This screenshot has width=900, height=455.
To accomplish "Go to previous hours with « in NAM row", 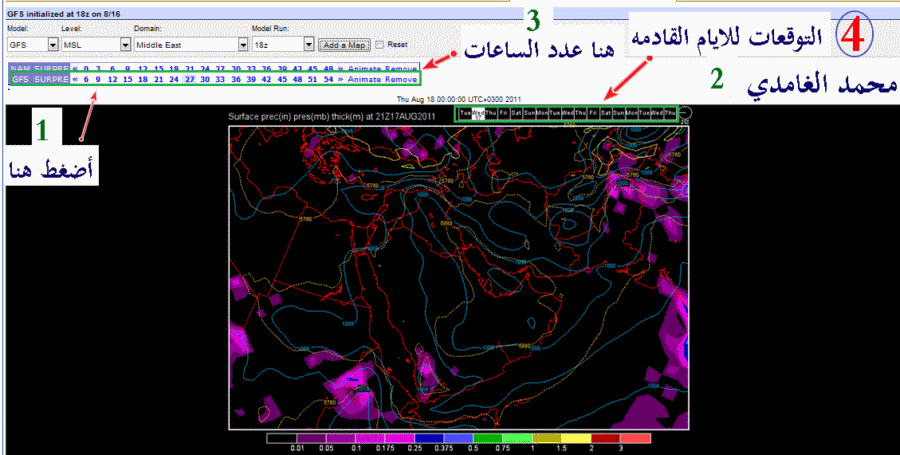I will (75, 69).
